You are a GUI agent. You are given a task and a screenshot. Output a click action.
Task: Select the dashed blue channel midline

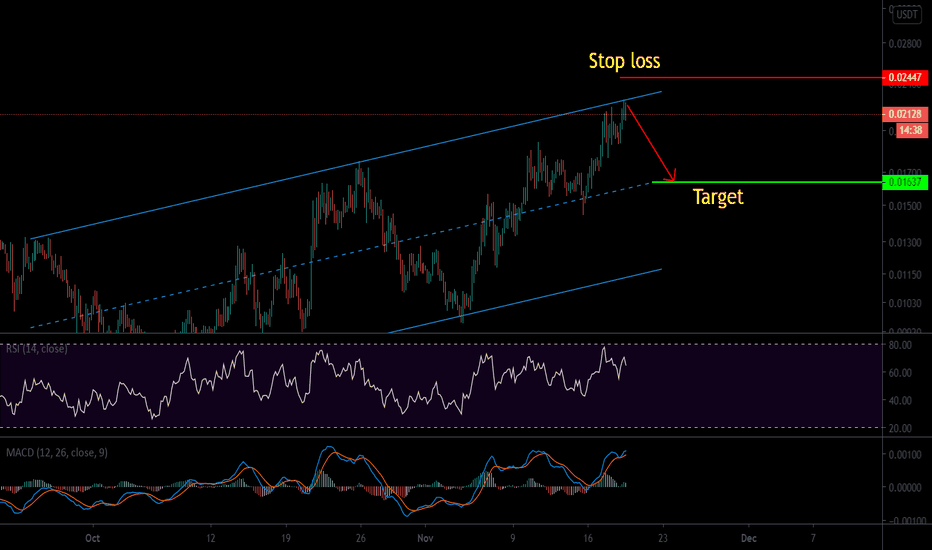pyautogui.click(x=341, y=254)
